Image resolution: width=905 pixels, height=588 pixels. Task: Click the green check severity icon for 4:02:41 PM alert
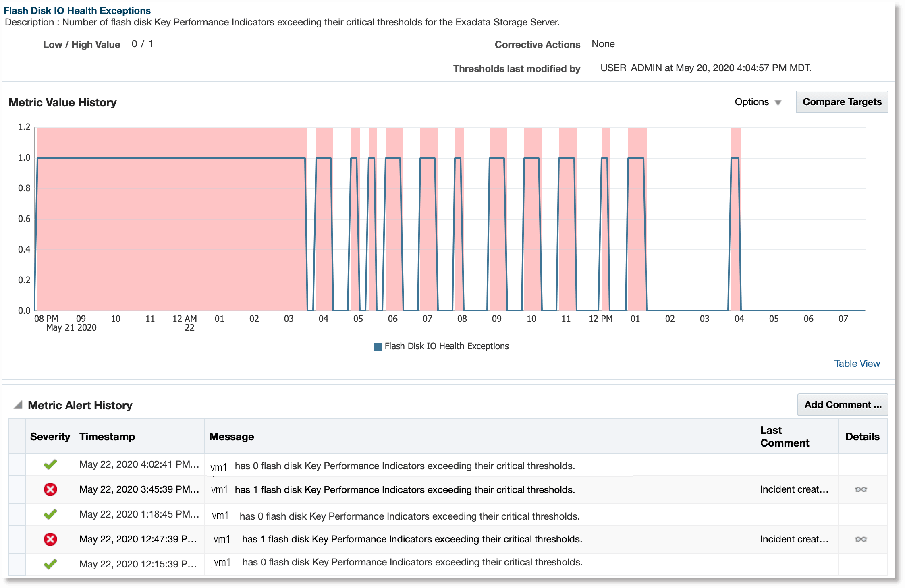click(x=50, y=465)
